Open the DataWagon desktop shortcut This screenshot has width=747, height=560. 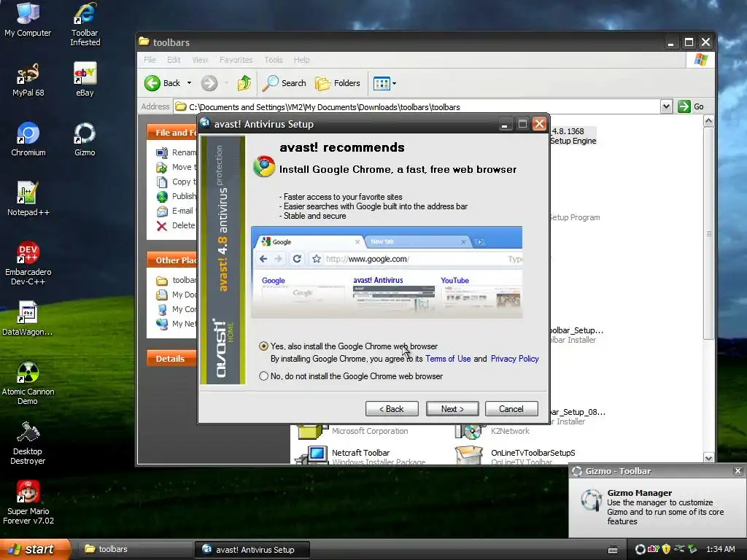tap(28, 318)
